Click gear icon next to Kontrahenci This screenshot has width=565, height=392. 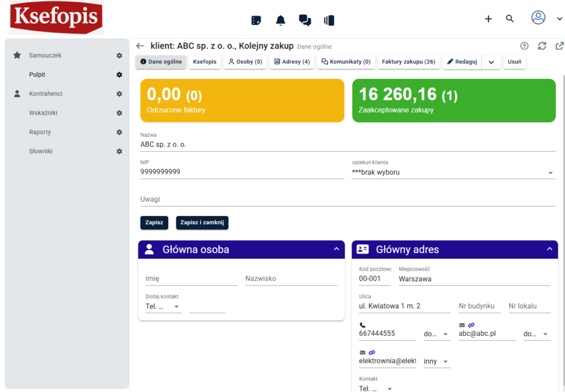(x=119, y=94)
